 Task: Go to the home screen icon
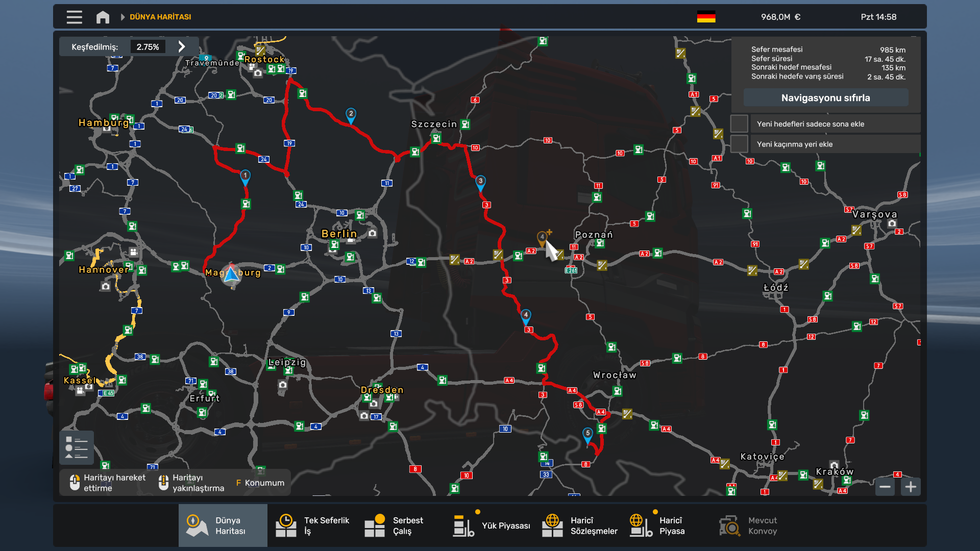[103, 17]
